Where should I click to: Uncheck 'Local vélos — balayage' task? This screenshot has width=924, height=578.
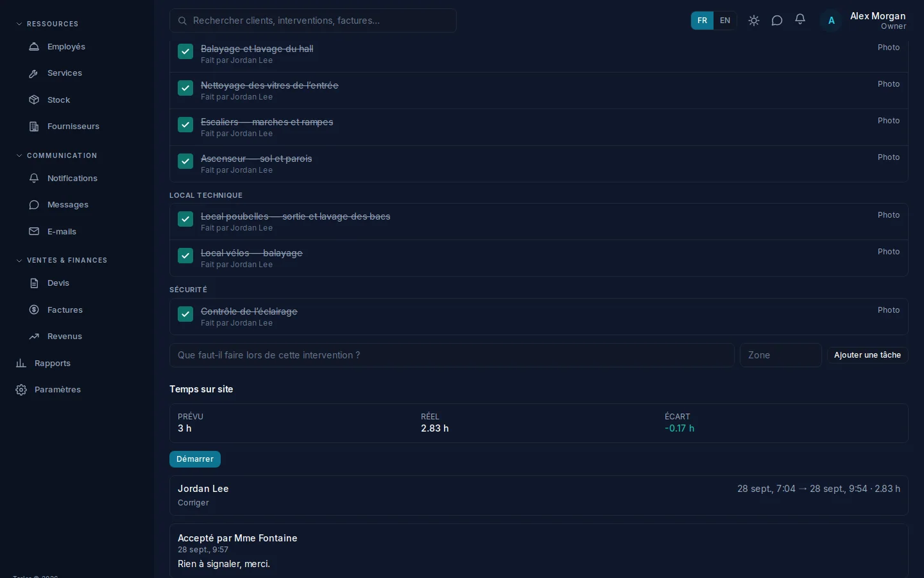[x=185, y=256]
